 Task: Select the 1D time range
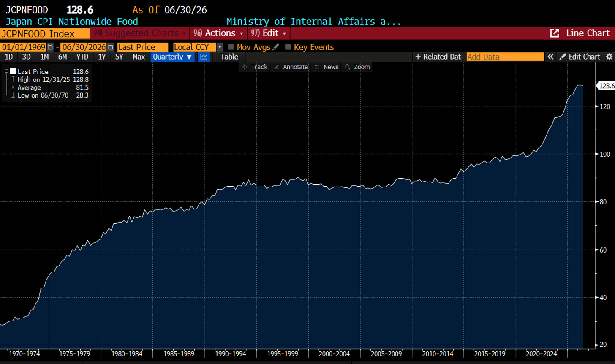tap(9, 57)
